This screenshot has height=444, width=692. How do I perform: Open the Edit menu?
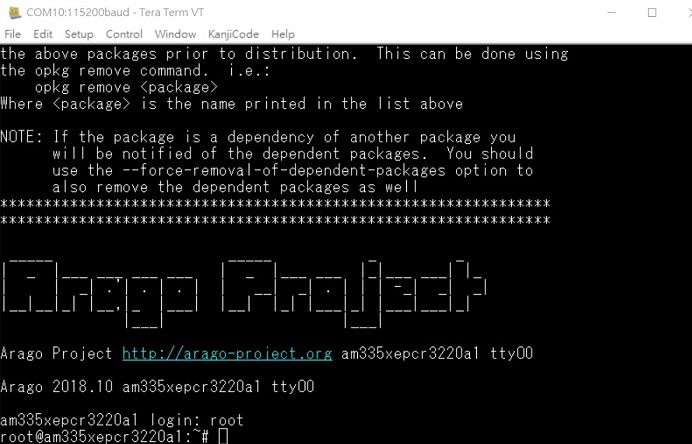pos(43,34)
